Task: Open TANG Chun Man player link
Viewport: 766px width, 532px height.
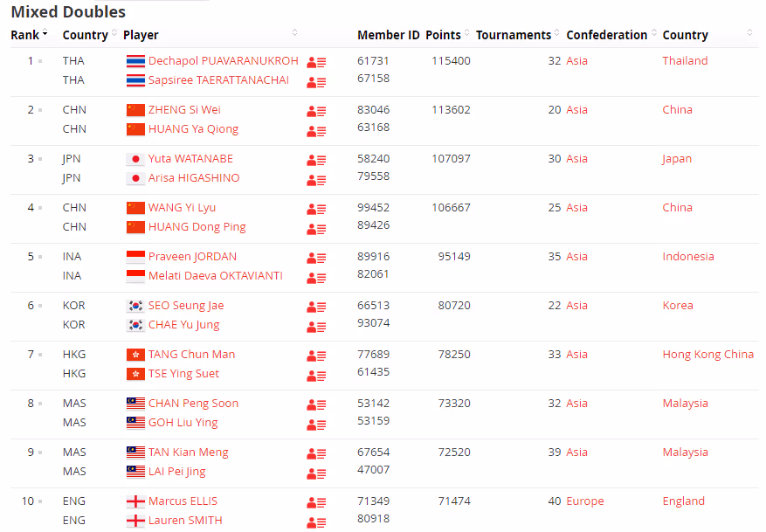Action: (x=191, y=355)
